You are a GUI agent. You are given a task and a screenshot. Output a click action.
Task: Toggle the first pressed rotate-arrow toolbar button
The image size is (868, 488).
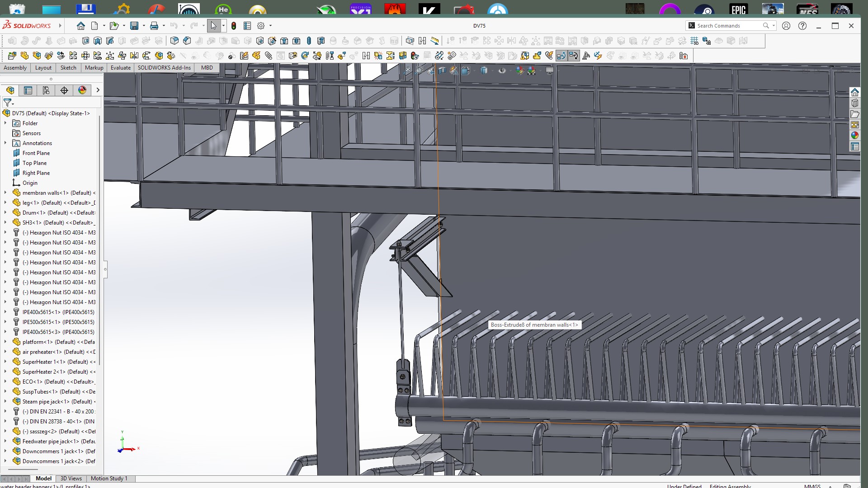pos(561,56)
